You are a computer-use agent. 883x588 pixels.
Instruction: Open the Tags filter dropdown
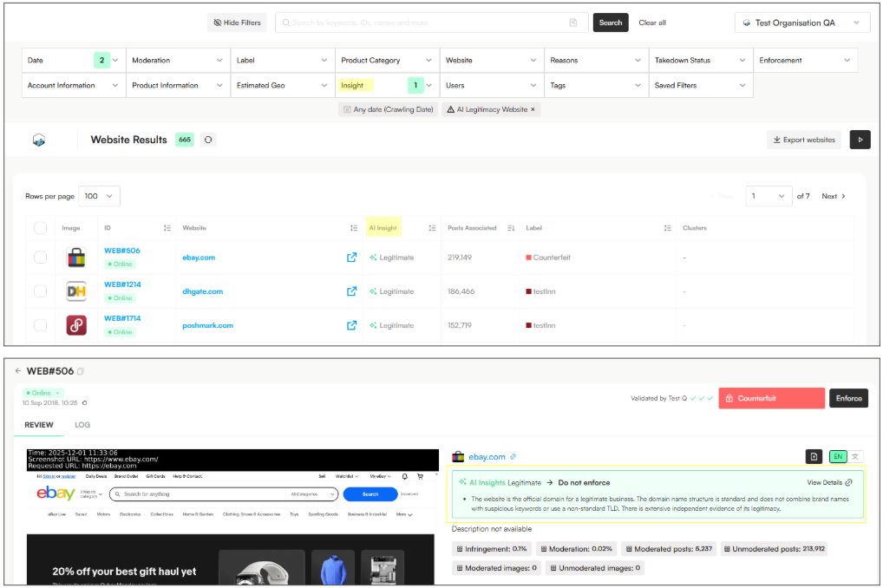597,85
